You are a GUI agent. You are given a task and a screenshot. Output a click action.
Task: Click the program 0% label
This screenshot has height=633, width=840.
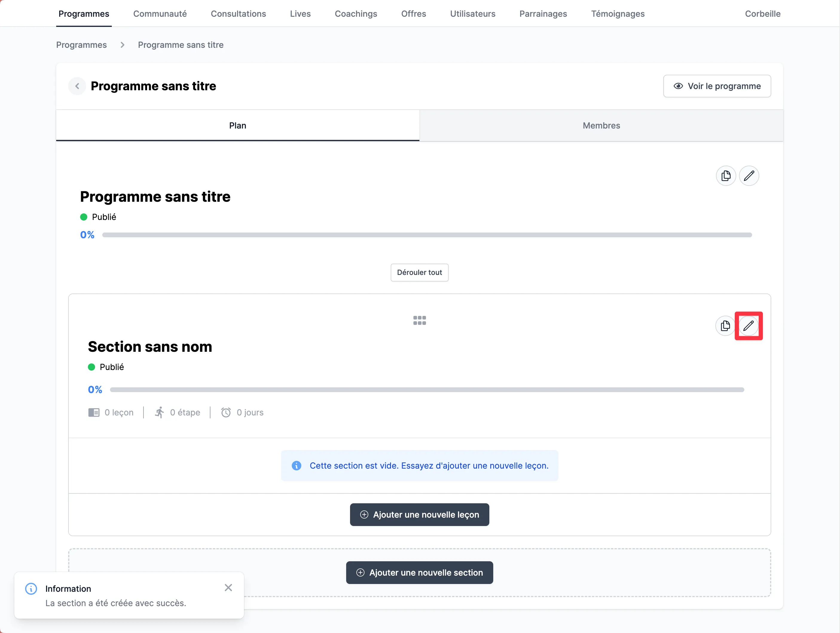point(87,235)
